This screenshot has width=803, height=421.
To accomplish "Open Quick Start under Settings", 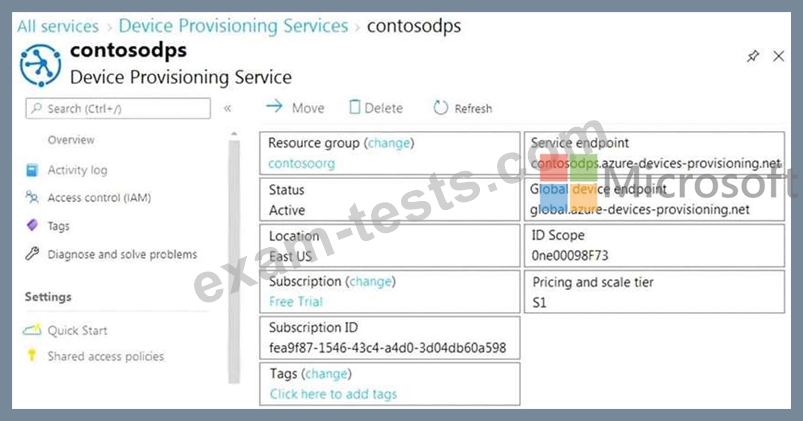I will 77,330.
